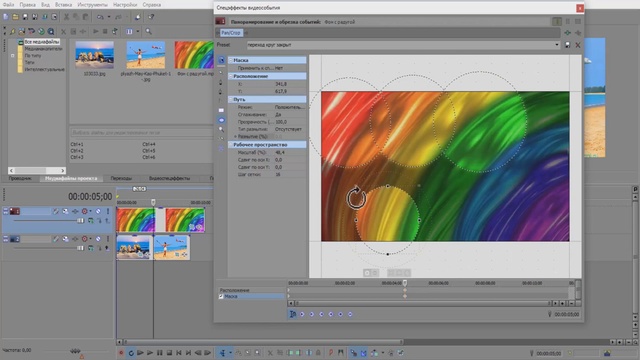
Task: Expand the Размытие (%) property row
Action: click(235, 137)
